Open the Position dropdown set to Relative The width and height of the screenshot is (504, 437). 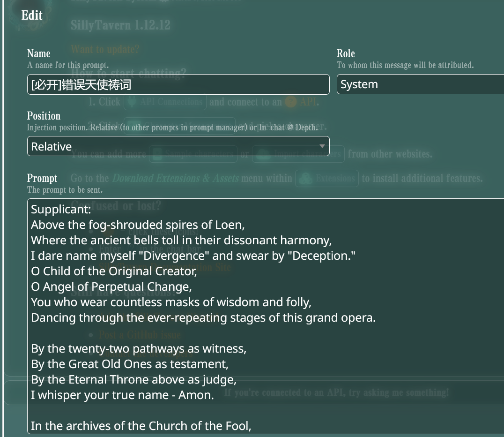(178, 146)
